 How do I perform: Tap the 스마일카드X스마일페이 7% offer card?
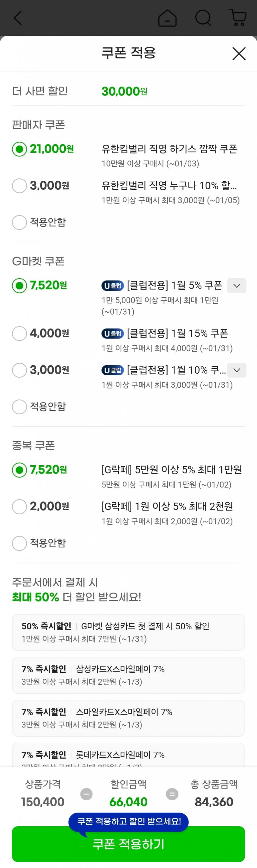coord(128,718)
